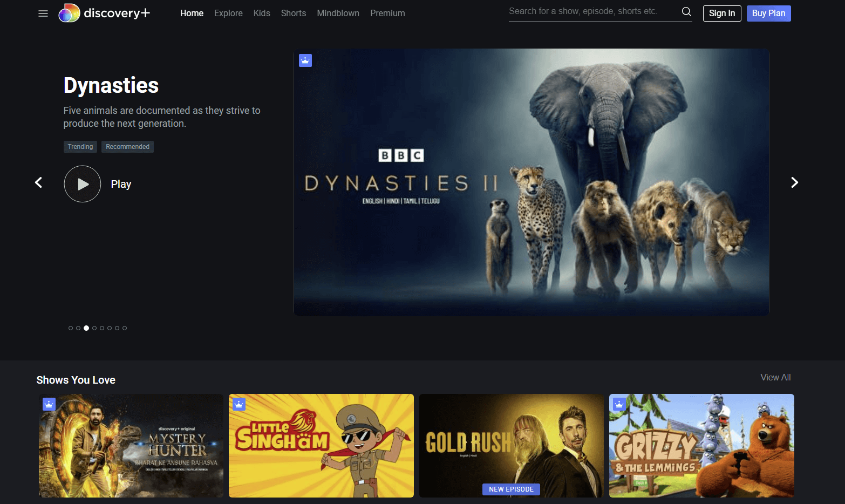The height and width of the screenshot is (504, 845).
Task: Click the premium crown on Mystery Hunter
Action: pyautogui.click(x=49, y=404)
